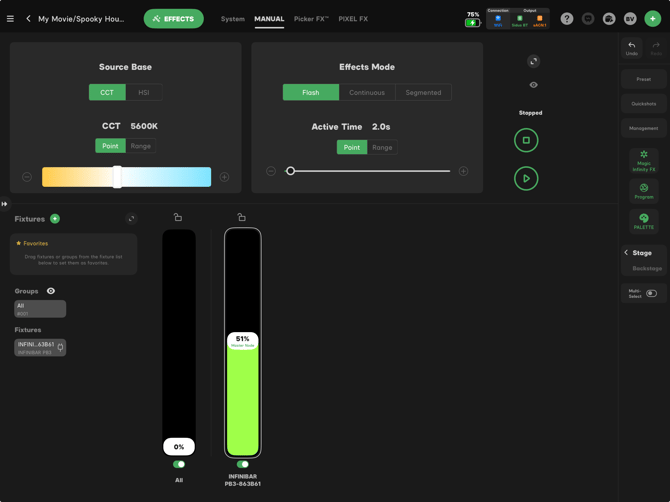Select the All #001 group

tap(40, 309)
